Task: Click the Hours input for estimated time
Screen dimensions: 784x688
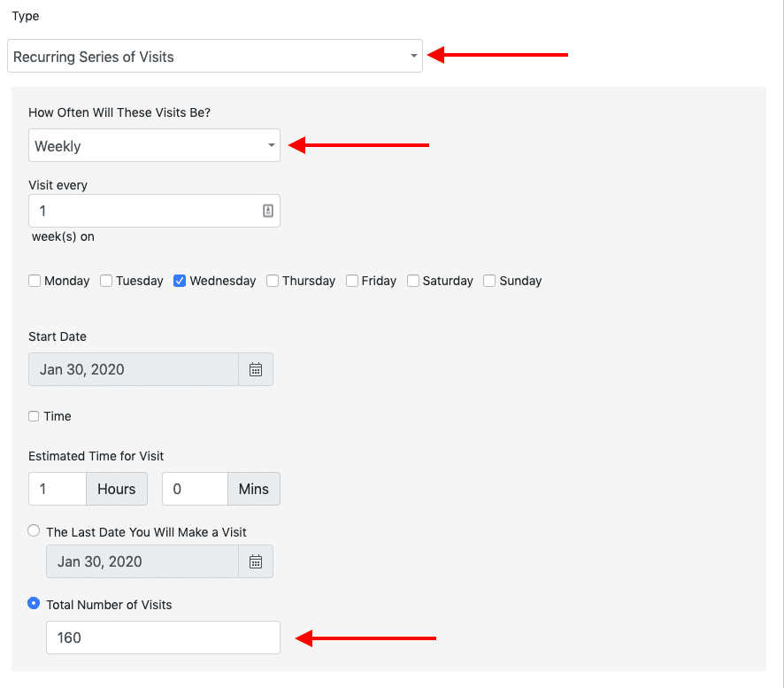Action: [58, 489]
